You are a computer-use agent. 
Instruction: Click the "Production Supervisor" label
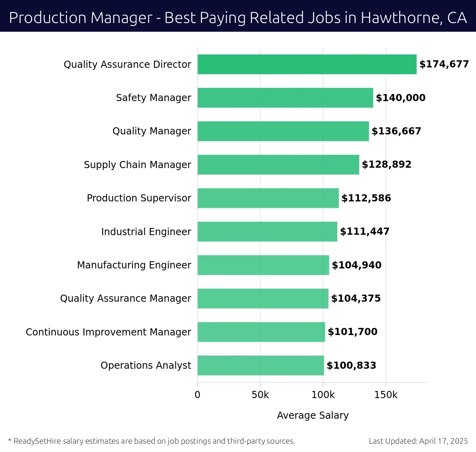coord(139,198)
